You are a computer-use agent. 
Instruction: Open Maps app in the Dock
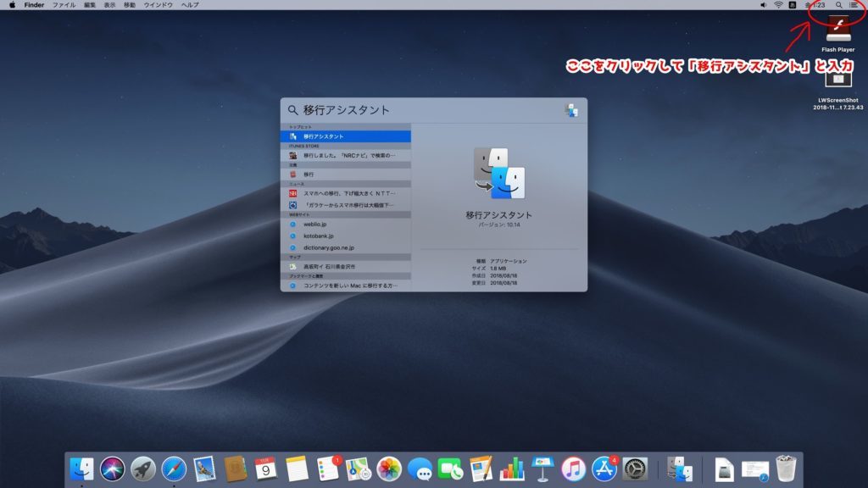(x=359, y=469)
